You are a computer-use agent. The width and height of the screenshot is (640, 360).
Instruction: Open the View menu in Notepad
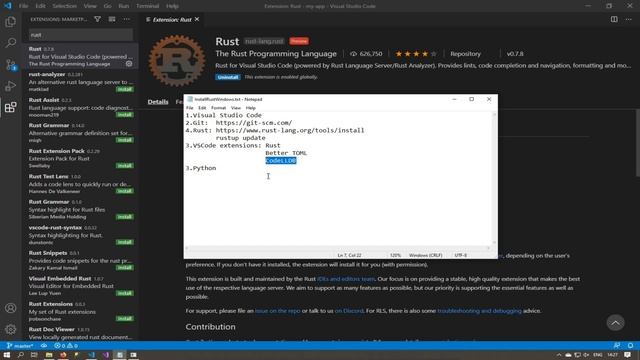point(236,108)
